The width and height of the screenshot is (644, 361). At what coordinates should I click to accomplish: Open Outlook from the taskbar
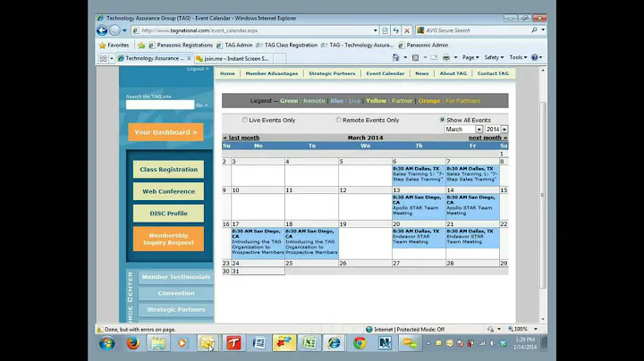pos(208,343)
